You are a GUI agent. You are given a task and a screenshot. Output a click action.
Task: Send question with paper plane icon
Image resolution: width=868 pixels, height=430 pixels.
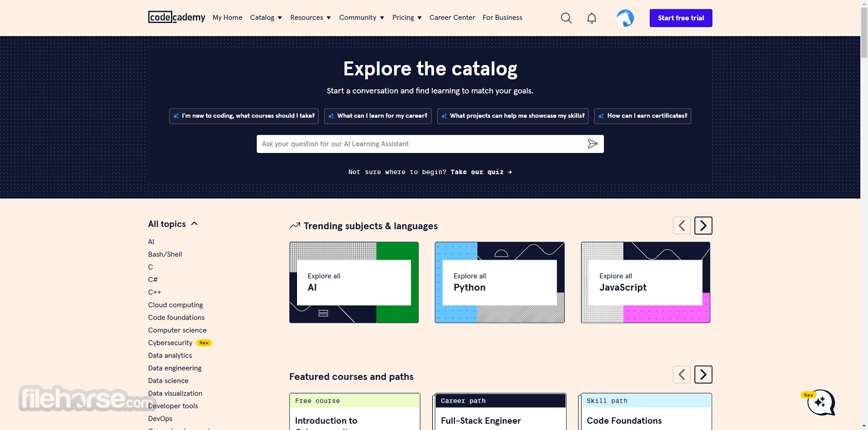click(593, 144)
